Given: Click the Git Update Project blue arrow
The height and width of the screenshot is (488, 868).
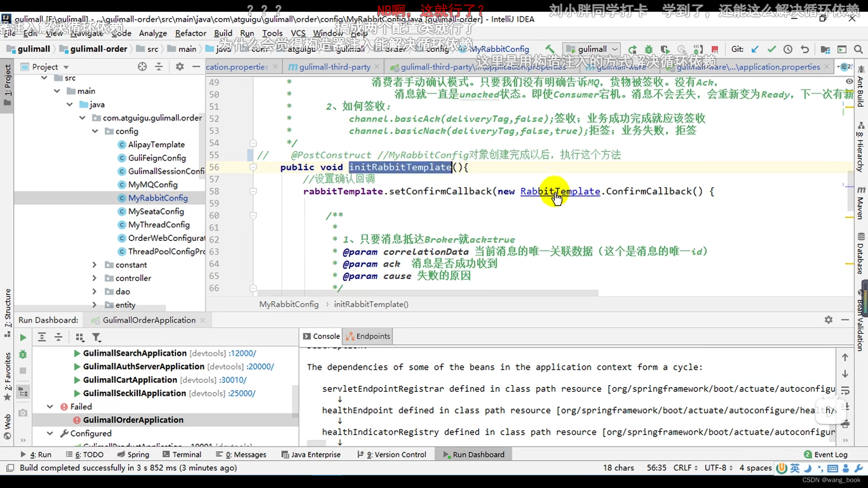Looking at the screenshot, I should pos(755,49).
